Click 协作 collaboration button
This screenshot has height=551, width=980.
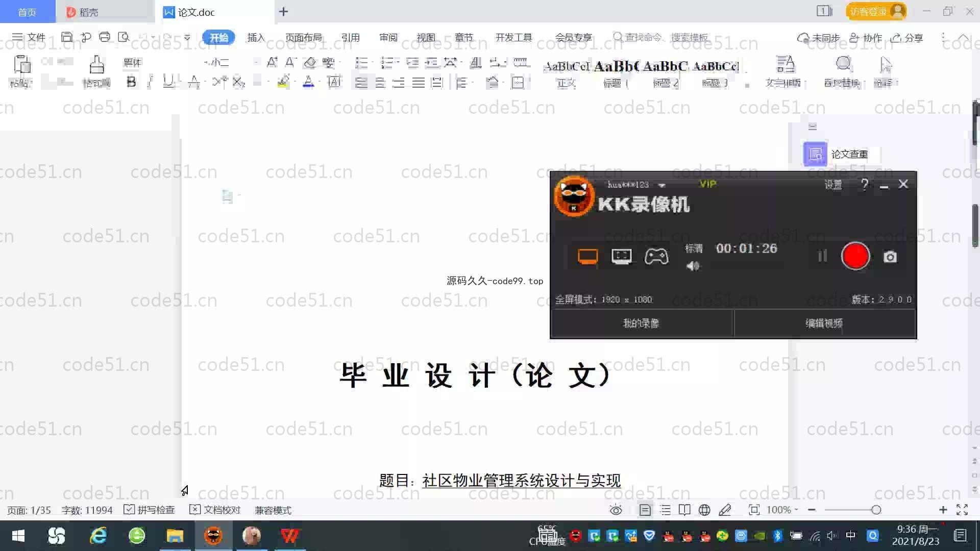pyautogui.click(x=866, y=38)
